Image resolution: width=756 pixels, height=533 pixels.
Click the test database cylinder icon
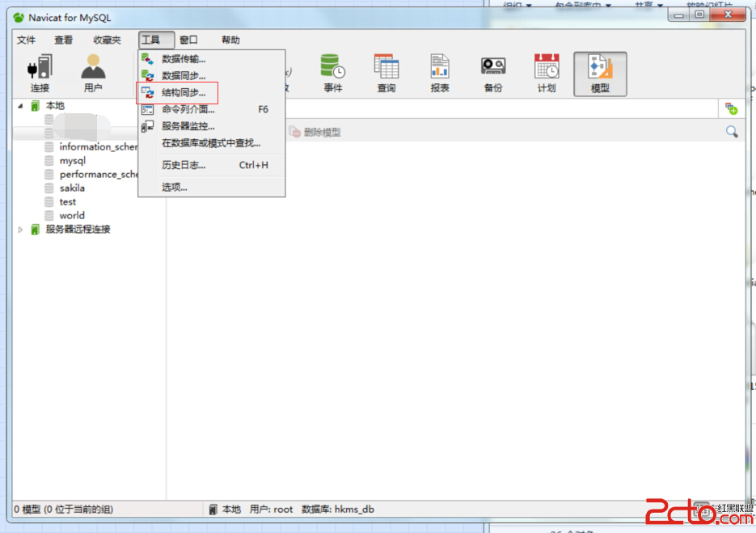[x=49, y=201]
